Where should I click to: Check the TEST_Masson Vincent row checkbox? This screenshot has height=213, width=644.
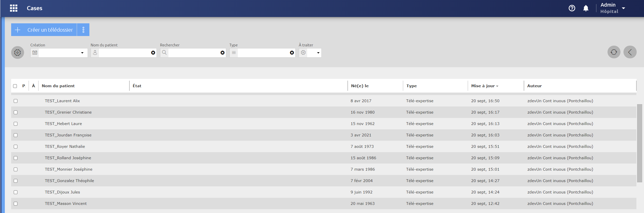(16, 204)
